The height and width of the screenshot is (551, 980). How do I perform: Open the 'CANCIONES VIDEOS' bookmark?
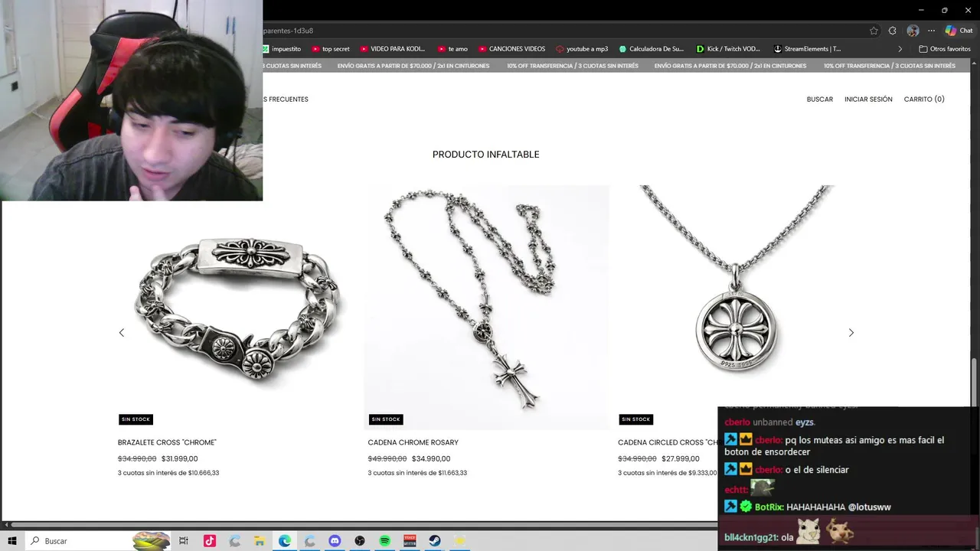pyautogui.click(x=511, y=49)
